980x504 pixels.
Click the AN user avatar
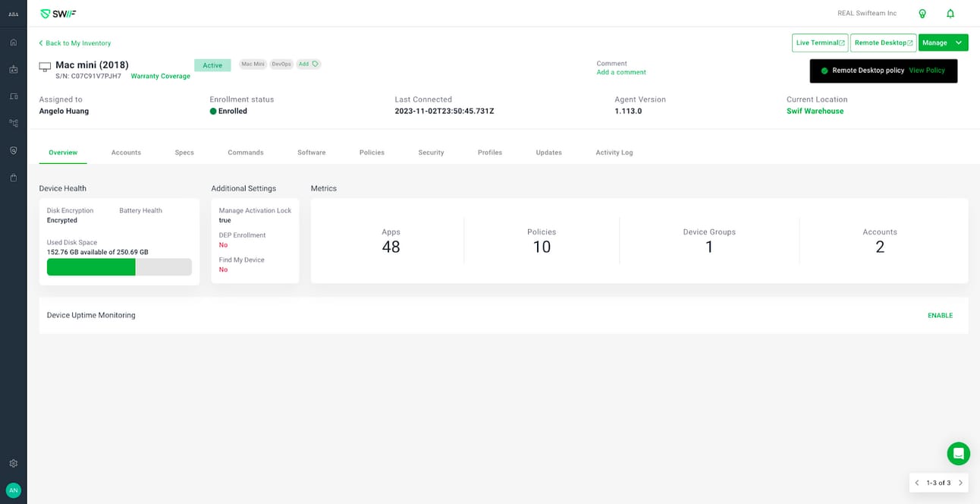pyautogui.click(x=13, y=490)
